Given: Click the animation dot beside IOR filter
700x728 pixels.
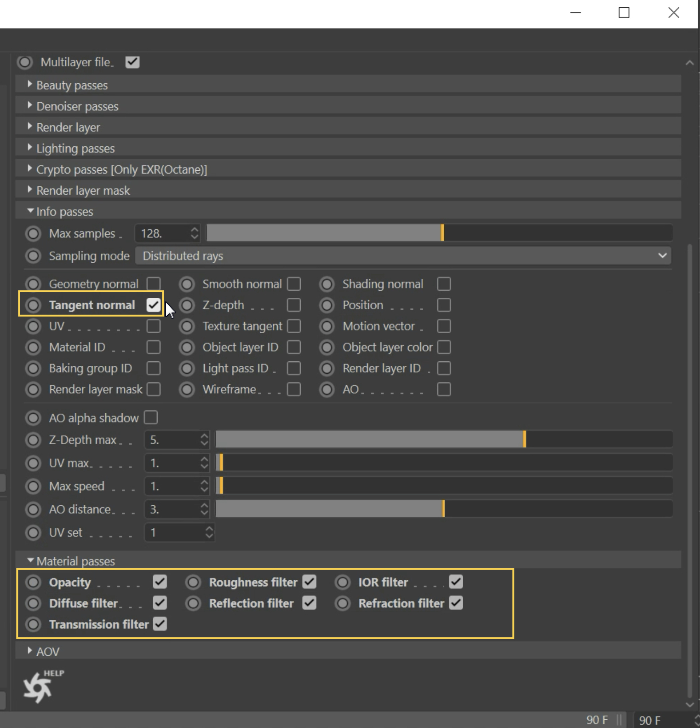Looking at the screenshot, I should point(343,582).
